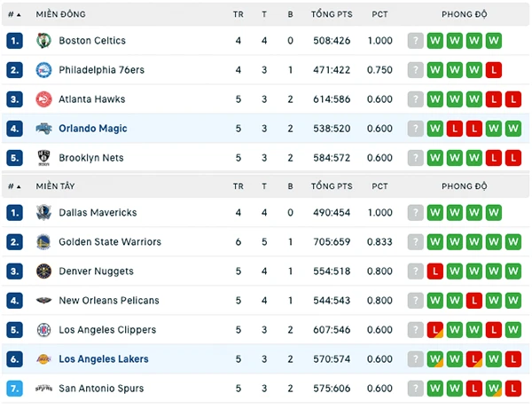The height and width of the screenshot is (409, 532).
Task: Click the Atlanta Hawks team logo
Action: click(x=43, y=99)
